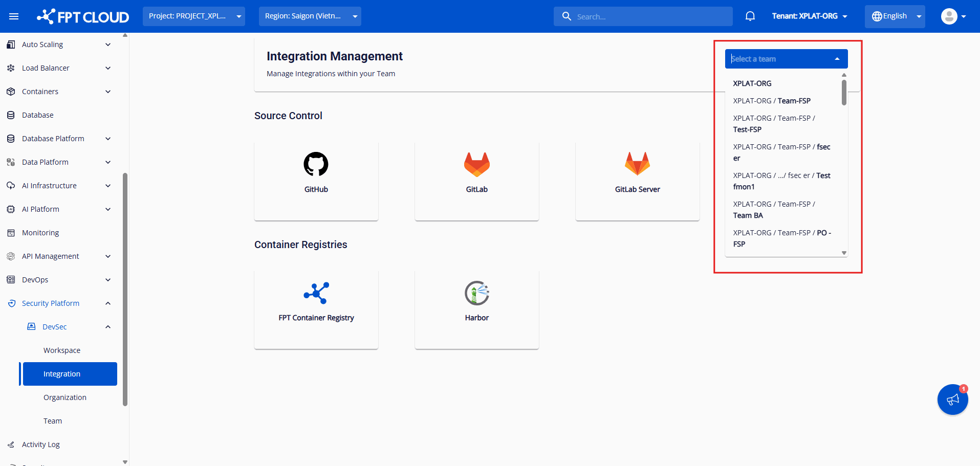The image size is (980, 466).
Task: Open the user avatar account menu
Action: (953, 16)
